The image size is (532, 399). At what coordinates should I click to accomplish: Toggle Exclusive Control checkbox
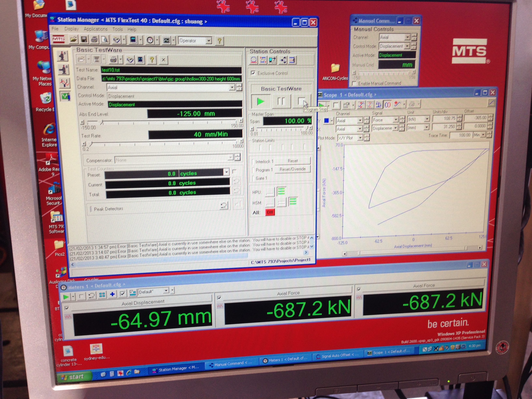coord(253,73)
